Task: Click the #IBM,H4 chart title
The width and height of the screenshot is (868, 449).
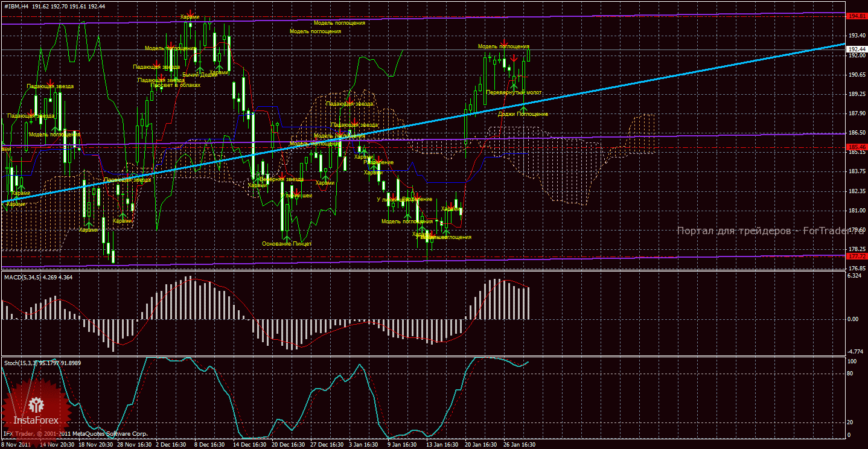Action: tap(17, 6)
